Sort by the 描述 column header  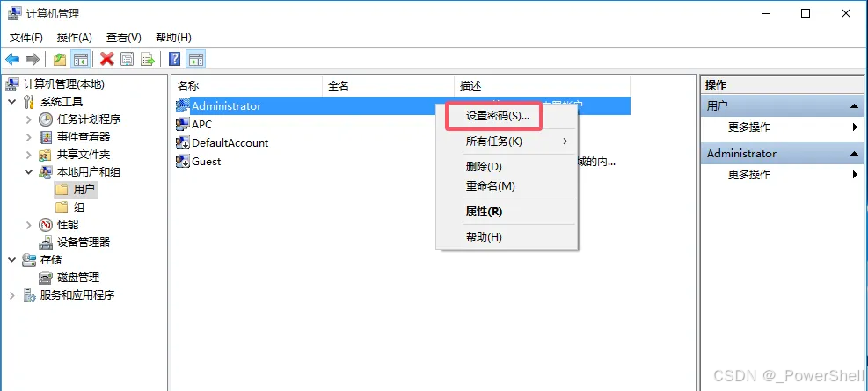[x=542, y=86]
